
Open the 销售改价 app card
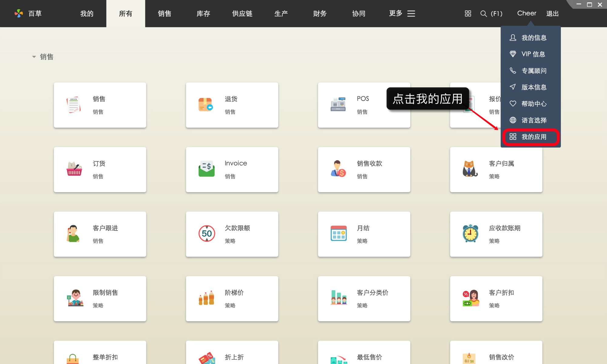tap(496, 352)
